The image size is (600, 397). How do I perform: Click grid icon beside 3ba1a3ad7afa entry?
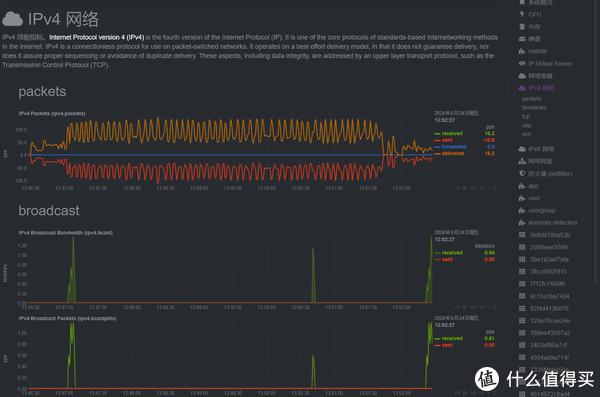click(522, 259)
